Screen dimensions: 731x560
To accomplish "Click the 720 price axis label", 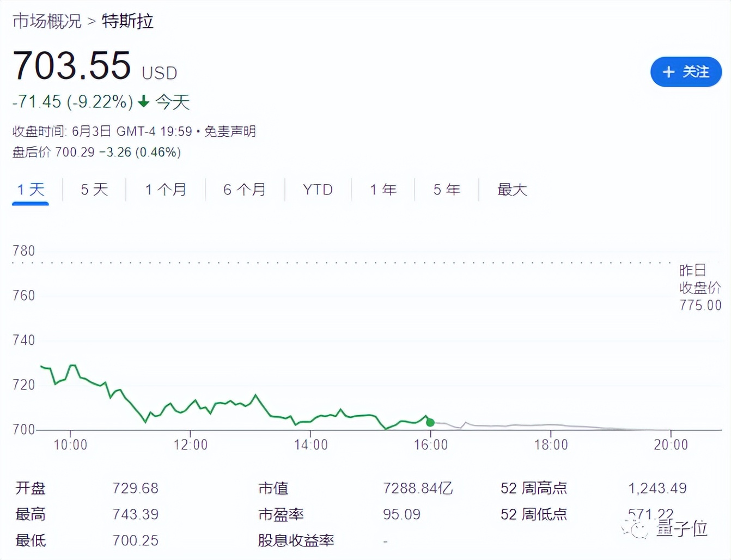I will pyautogui.click(x=23, y=385).
